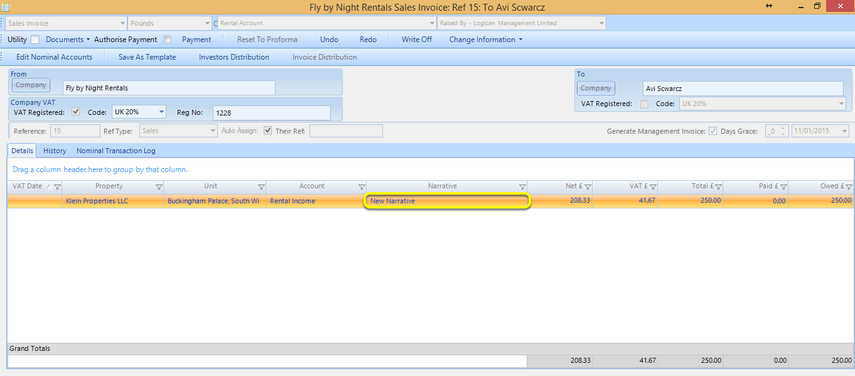The width and height of the screenshot is (855, 376).
Task: Open the VAT Date column filter funnel
Action: 57,187
